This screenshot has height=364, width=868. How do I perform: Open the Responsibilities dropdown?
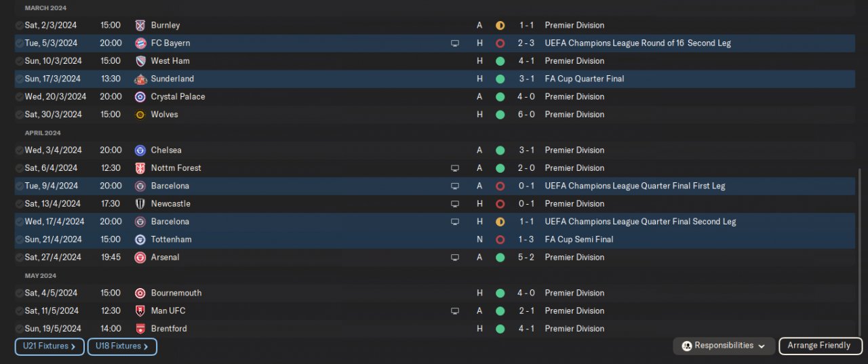[x=724, y=346]
